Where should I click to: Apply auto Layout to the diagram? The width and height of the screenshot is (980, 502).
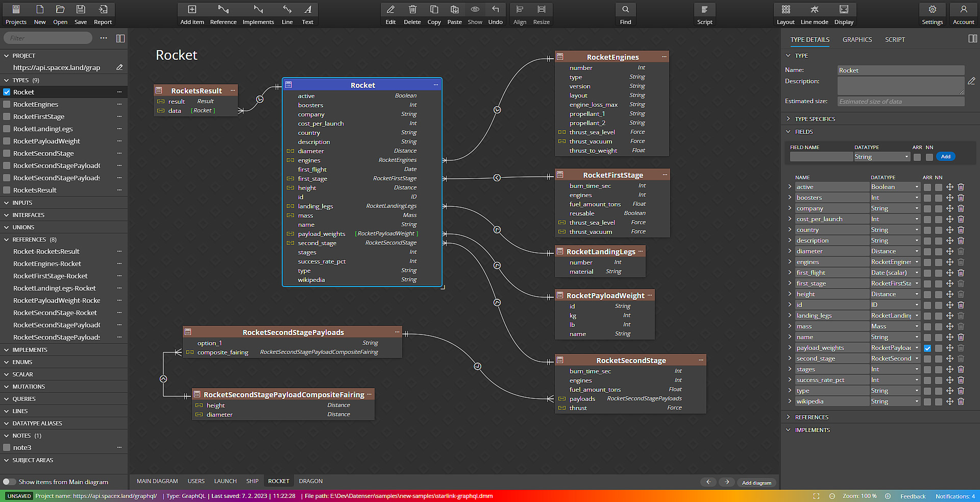point(786,14)
